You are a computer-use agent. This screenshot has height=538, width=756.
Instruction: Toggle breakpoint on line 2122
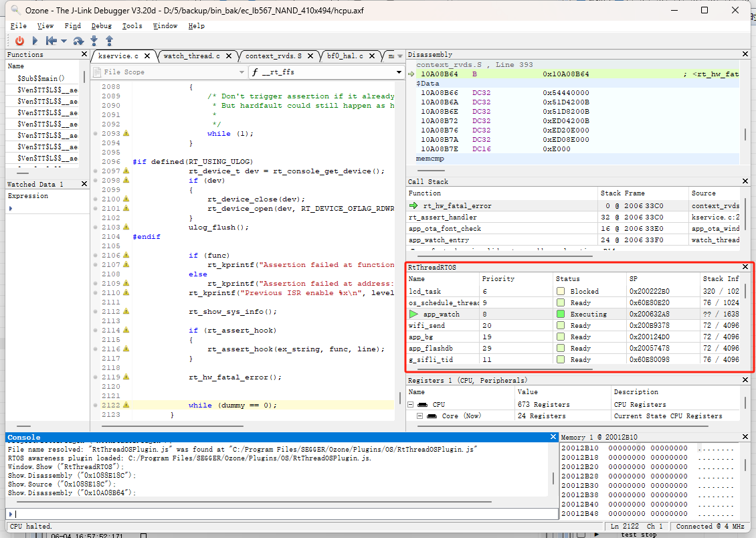click(x=96, y=406)
